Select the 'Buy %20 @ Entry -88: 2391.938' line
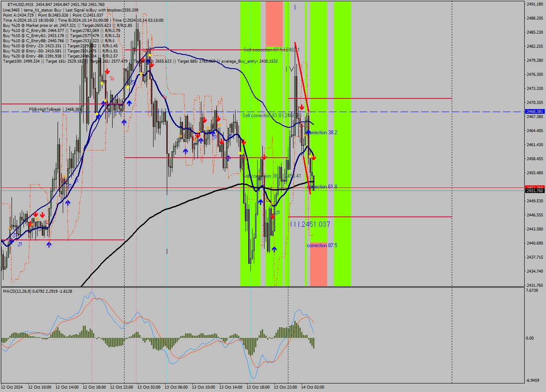This screenshot has height=392, width=546. point(60,56)
